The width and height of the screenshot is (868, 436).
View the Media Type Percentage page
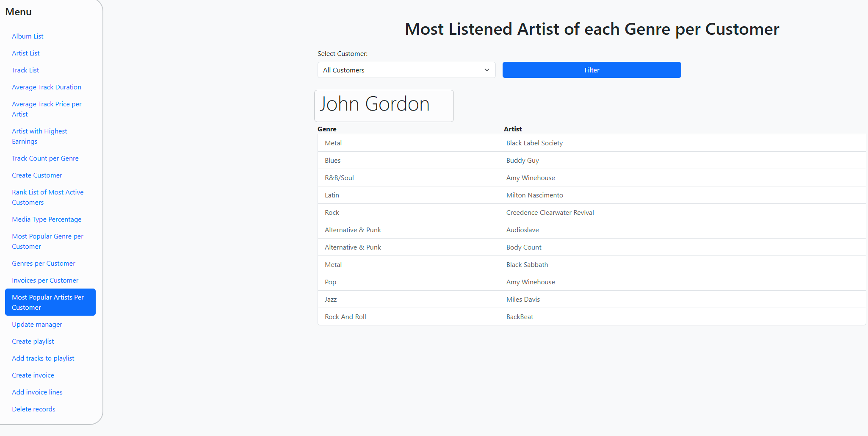(x=47, y=219)
